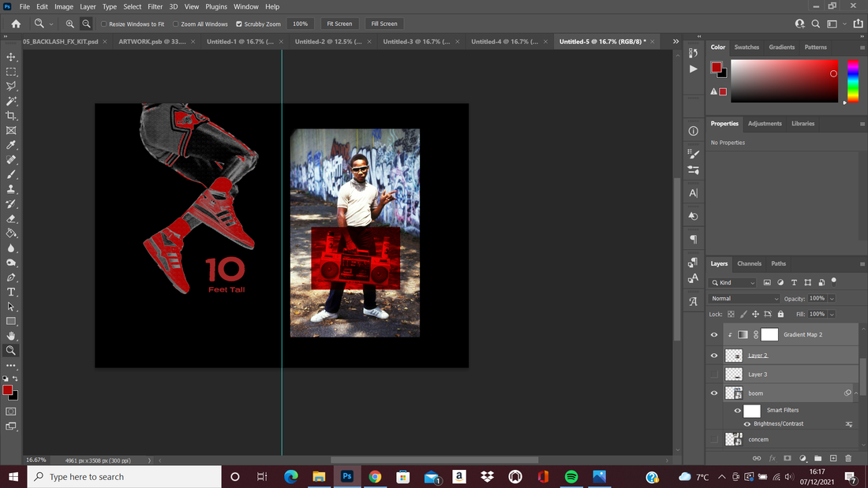Hide the boom layer
868x488 pixels.
pos(714,393)
